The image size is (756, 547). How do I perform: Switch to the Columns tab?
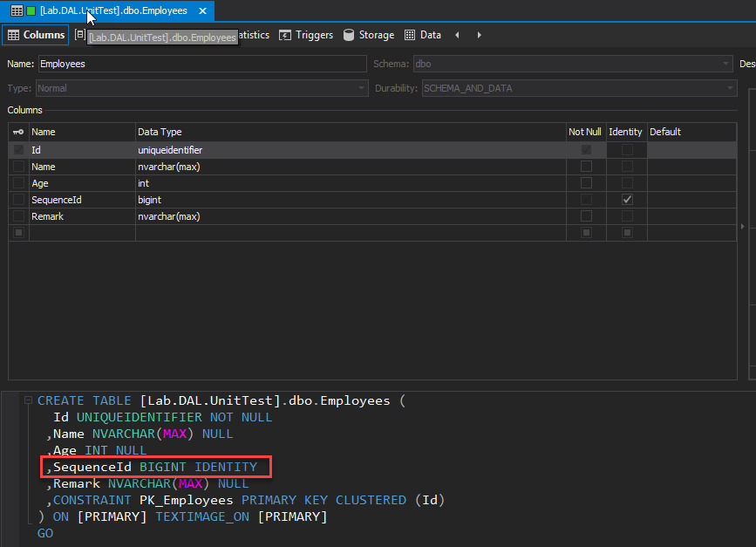[x=36, y=35]
